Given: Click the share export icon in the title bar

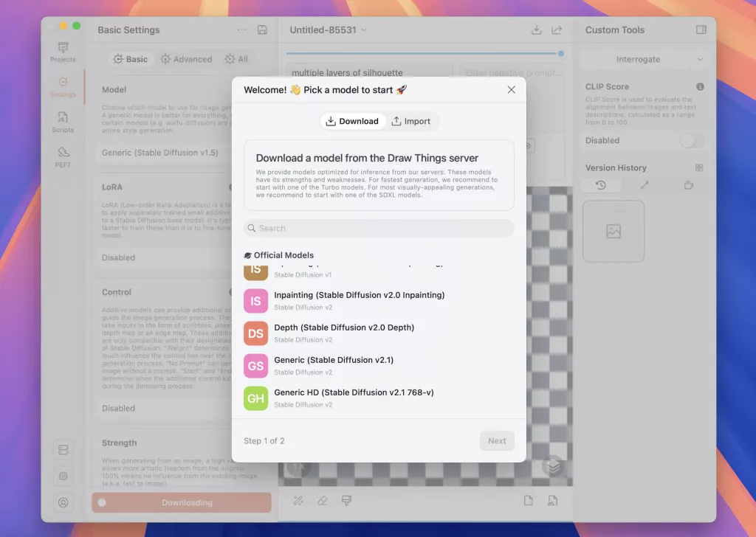Looking at the screenshot, I should tap(557, 30).
